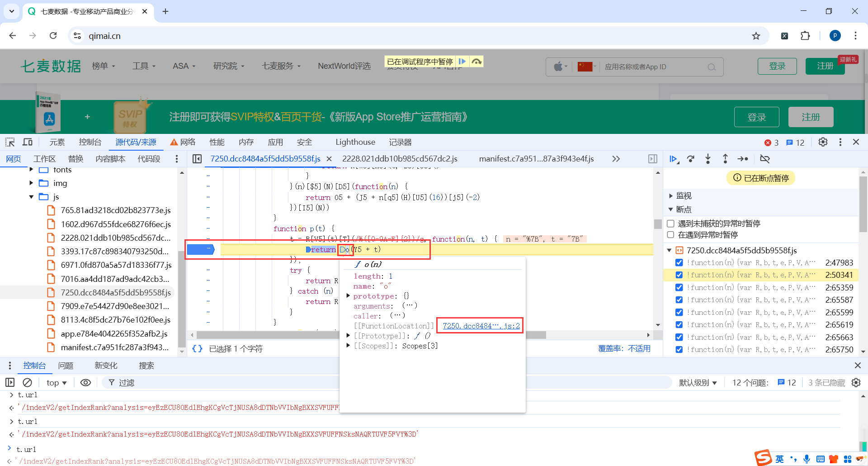Open the default log levels dropdown

click(698, 383)
